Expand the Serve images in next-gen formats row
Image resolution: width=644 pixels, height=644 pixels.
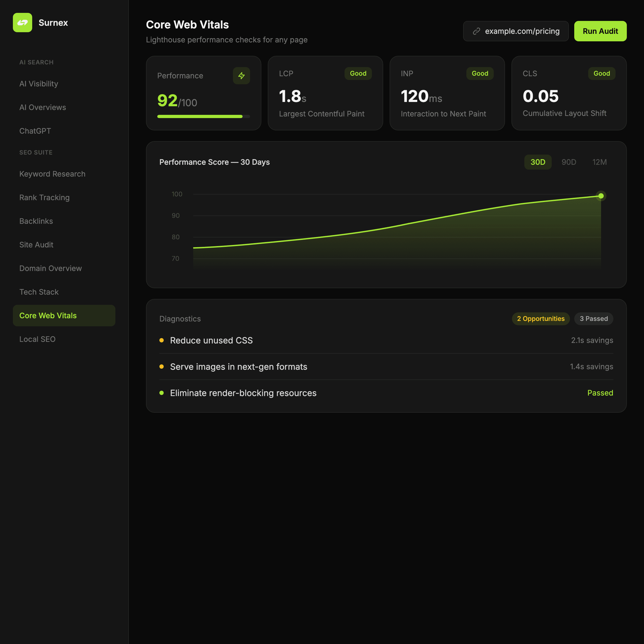[239, 367]
